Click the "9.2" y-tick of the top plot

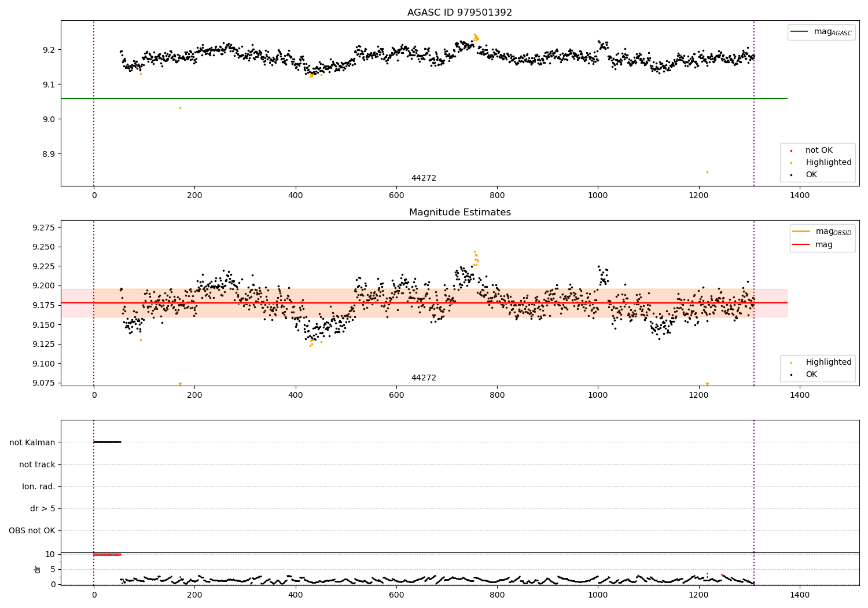48,50
